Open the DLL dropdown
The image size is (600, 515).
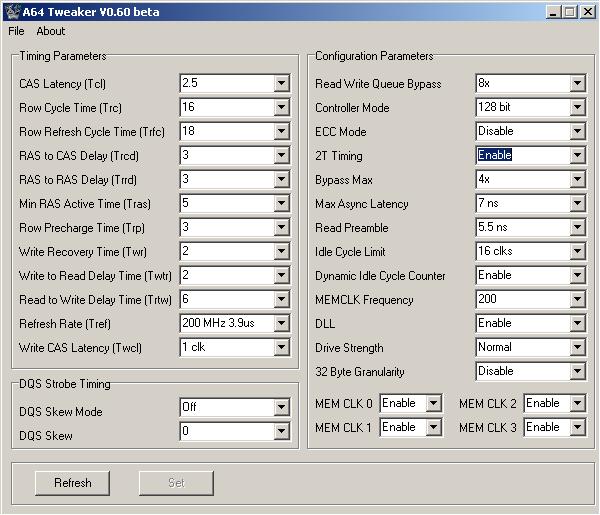(x=577, y=323)
